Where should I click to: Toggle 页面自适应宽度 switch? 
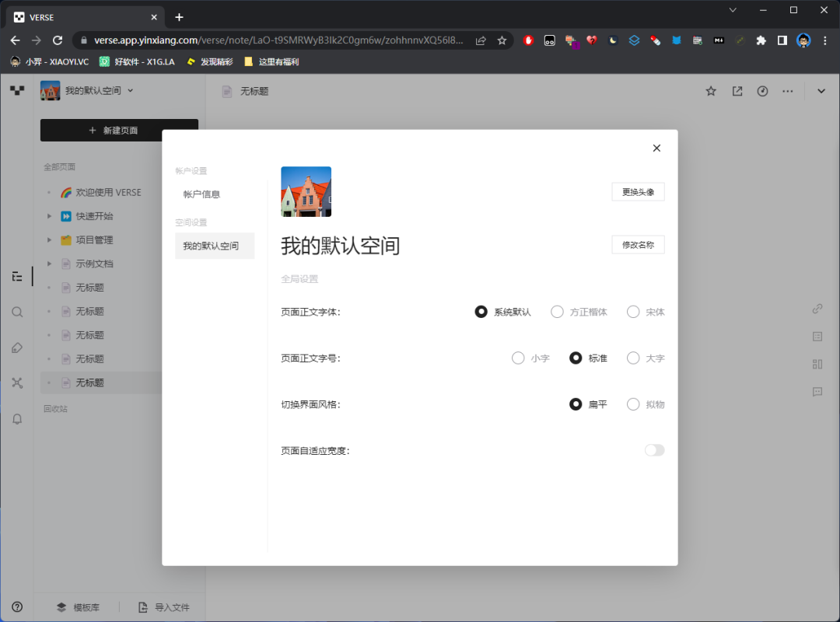[x=655, y=450]
